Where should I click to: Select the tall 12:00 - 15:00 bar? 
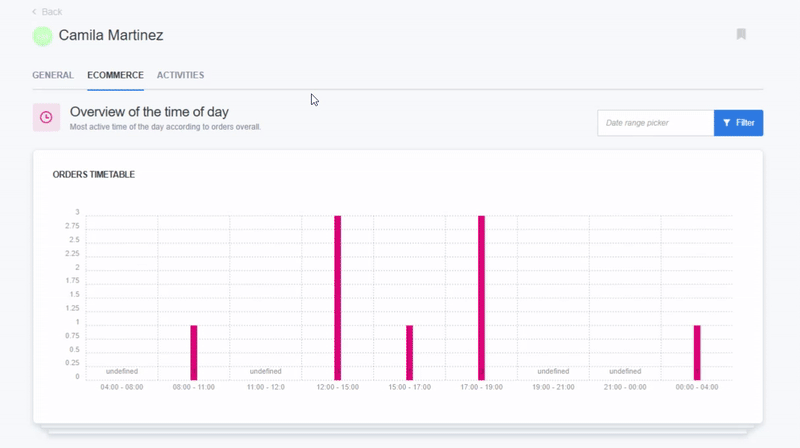[338, 297]
